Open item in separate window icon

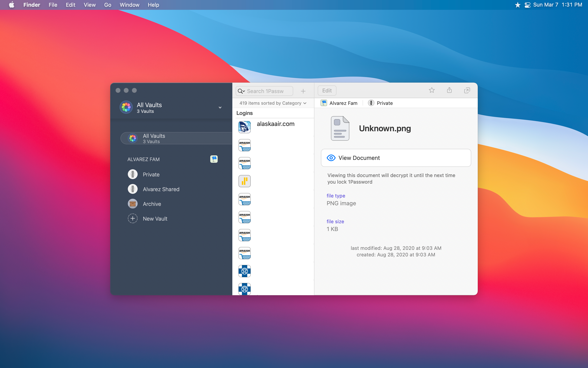[x=467, y=91]
